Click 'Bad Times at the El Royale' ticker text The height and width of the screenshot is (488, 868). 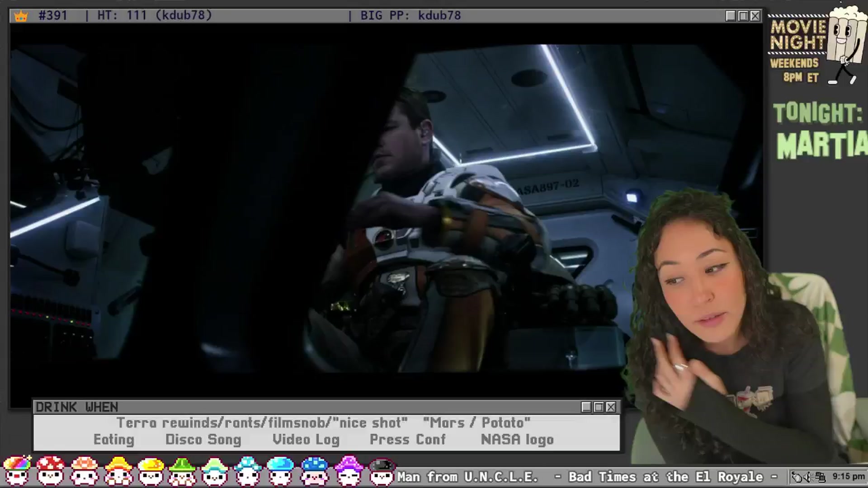coord(666,477)
